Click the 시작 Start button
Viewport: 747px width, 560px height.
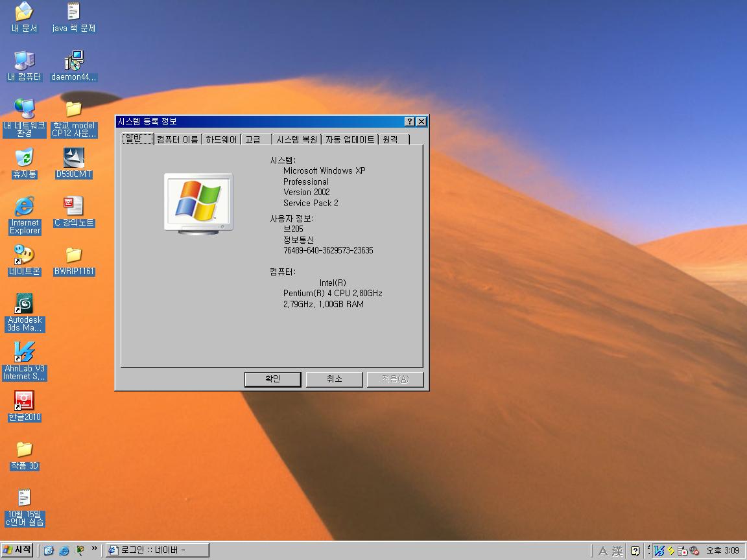18,550
